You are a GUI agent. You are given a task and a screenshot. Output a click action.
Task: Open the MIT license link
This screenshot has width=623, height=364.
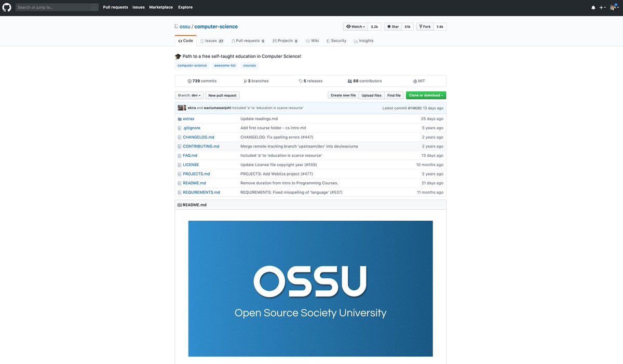419,81
